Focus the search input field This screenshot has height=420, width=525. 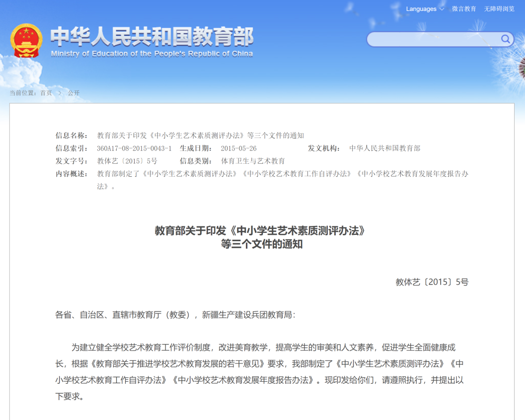[433, 39]
